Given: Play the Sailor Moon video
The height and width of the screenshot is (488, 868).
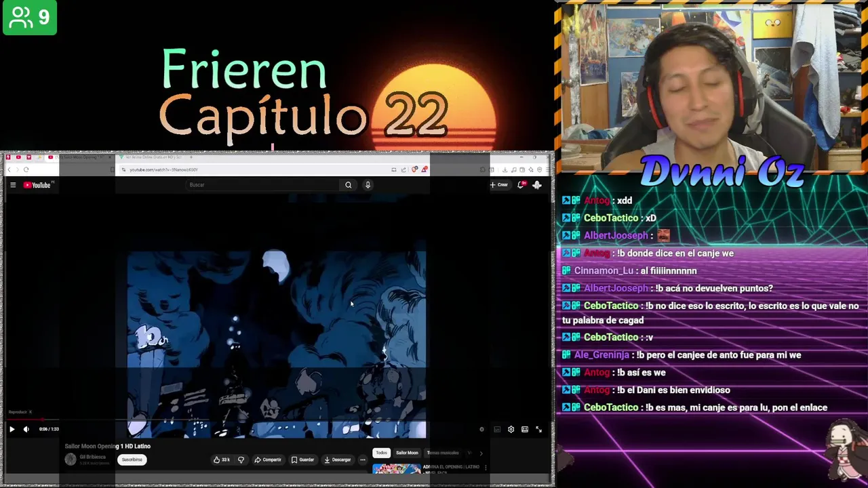Looking at the screenshot, I should 12,429.
